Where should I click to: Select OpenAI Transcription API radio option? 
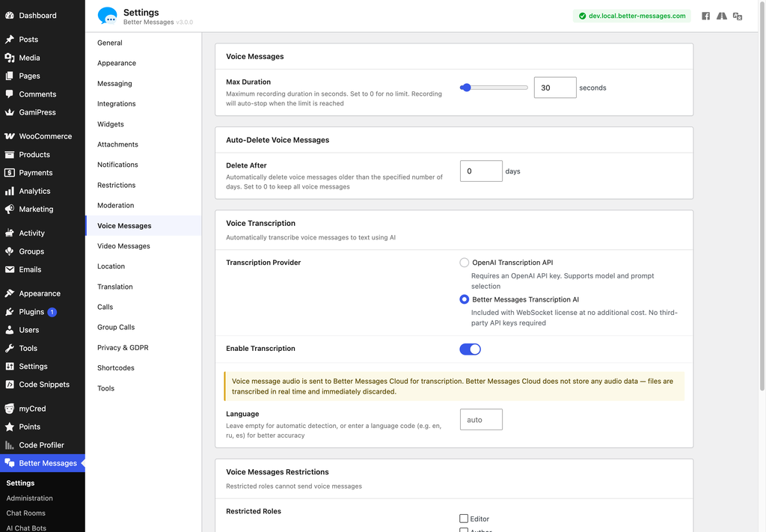(464, 263)
